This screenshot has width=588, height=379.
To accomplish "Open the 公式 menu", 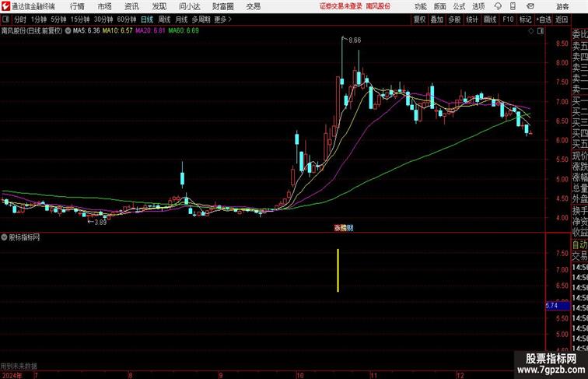I will 459,6.
